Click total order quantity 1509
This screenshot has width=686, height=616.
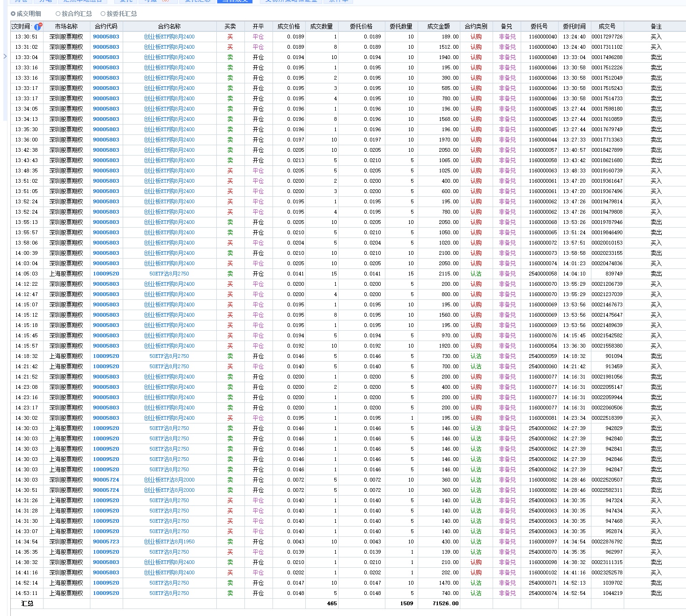pyautogui.click(x=406, y=603)
